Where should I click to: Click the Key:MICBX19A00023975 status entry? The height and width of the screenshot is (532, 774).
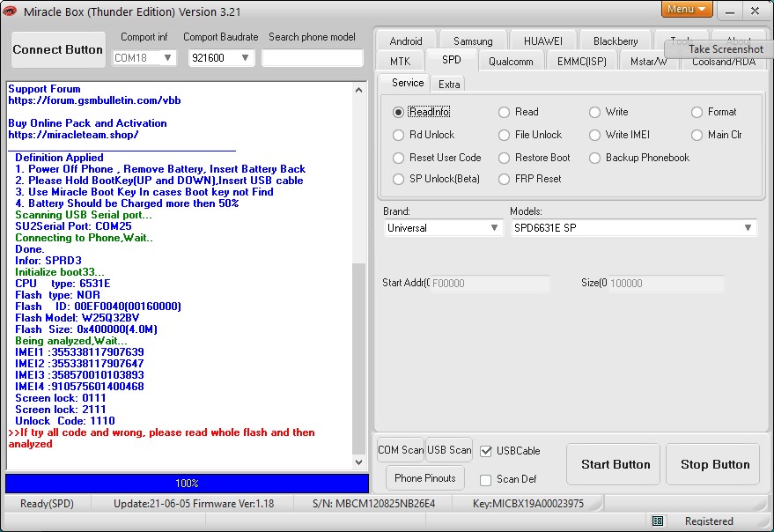point(528,504)
